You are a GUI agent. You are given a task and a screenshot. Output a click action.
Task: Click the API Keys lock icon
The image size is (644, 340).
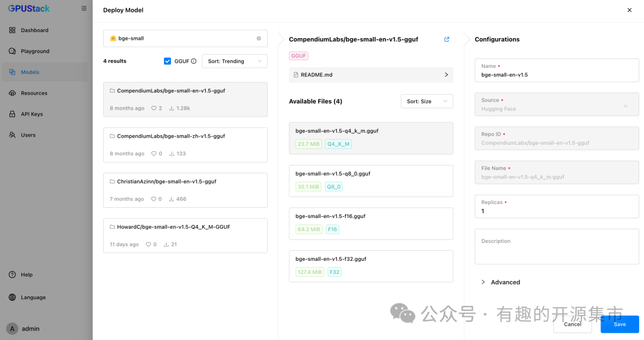click(x=13, y=114)
